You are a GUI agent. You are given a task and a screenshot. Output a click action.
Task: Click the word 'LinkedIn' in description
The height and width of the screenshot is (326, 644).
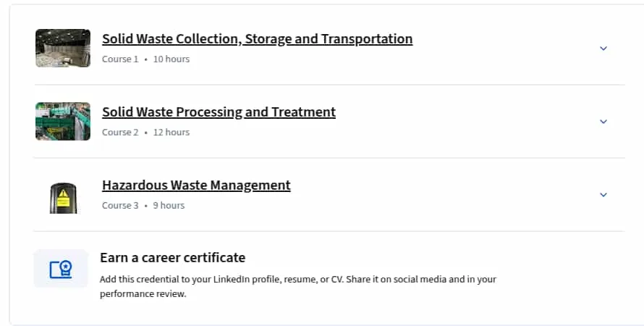pos(232,279)
